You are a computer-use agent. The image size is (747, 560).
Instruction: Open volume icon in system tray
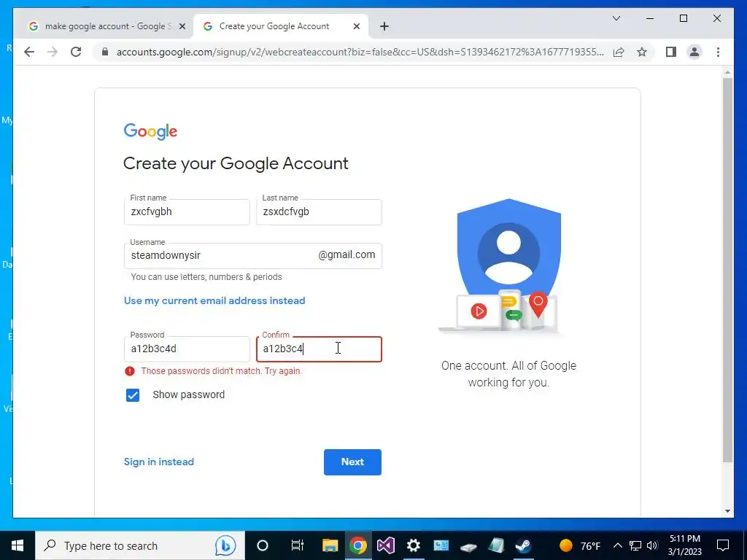click(652, 545)
